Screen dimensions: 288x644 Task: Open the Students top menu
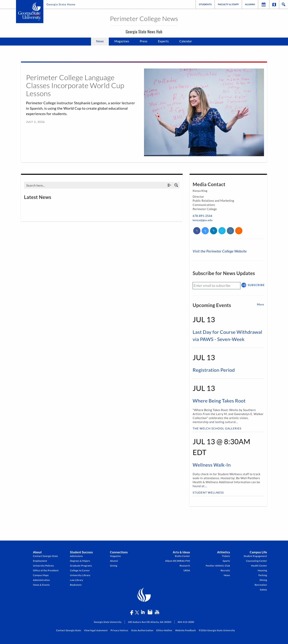205,5
